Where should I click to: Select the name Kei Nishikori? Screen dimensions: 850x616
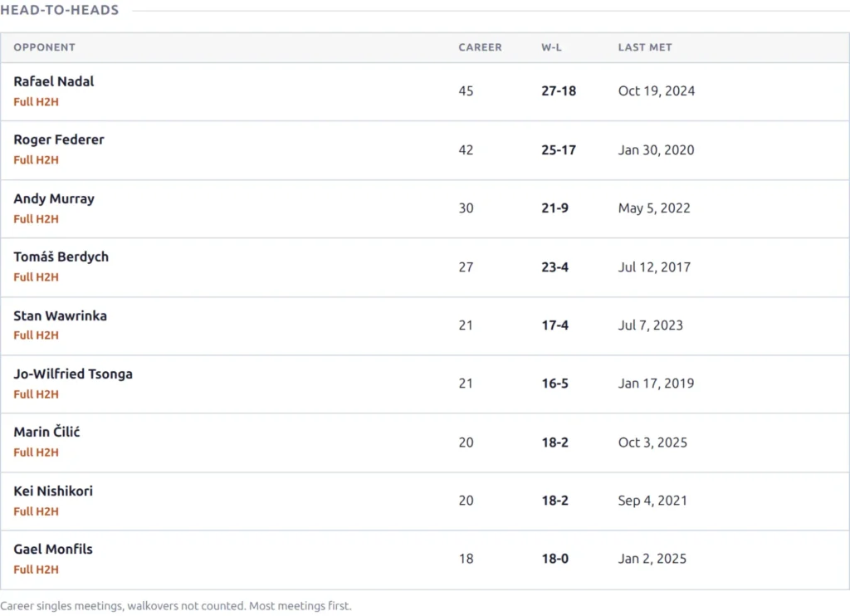(53, 491)
